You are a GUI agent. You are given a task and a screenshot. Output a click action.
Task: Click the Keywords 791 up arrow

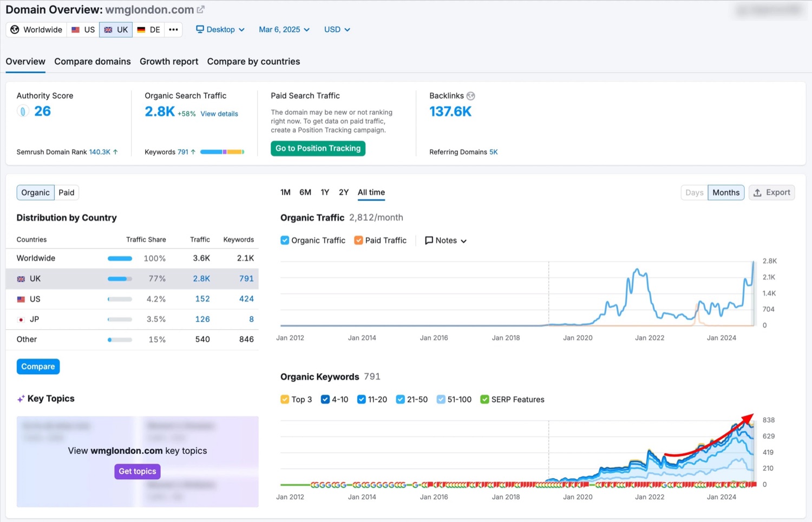click(x=193, y=152)
